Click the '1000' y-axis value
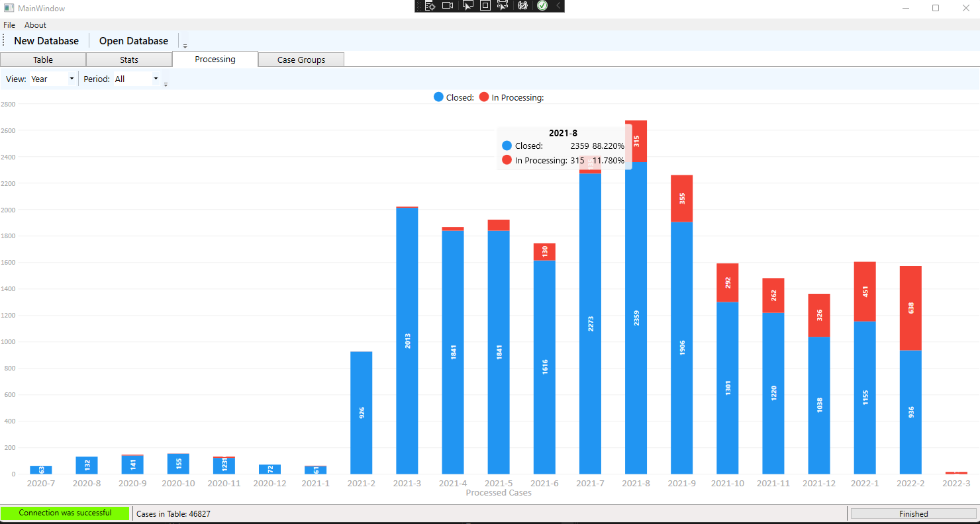This screenshot has height=524, width=980. coord(8,342)
